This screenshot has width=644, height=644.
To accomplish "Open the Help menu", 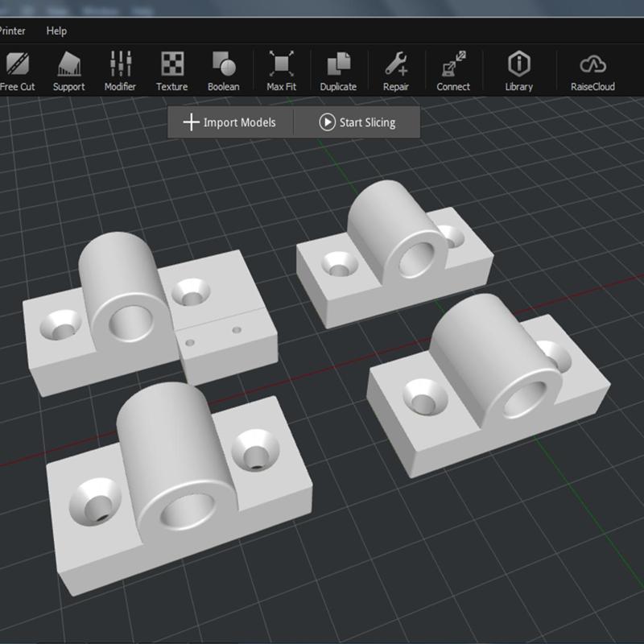I will point(56,31).
